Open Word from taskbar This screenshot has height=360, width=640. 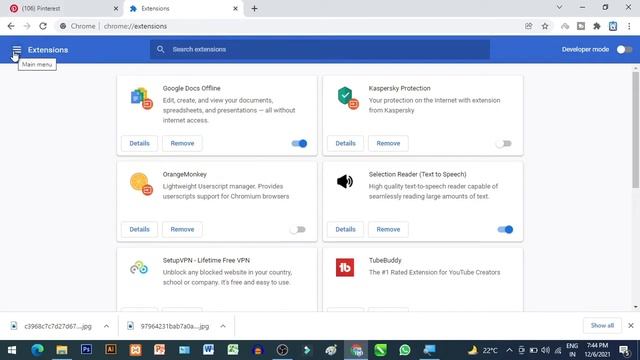coord(209,350)
